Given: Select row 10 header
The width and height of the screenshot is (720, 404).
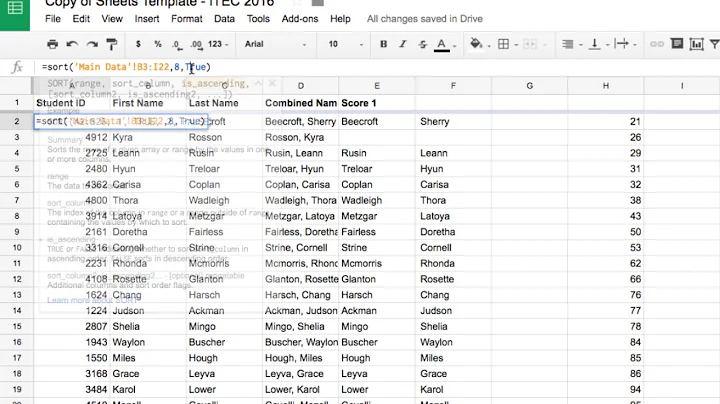Looking at the screenshot, I should click(17, 248).
